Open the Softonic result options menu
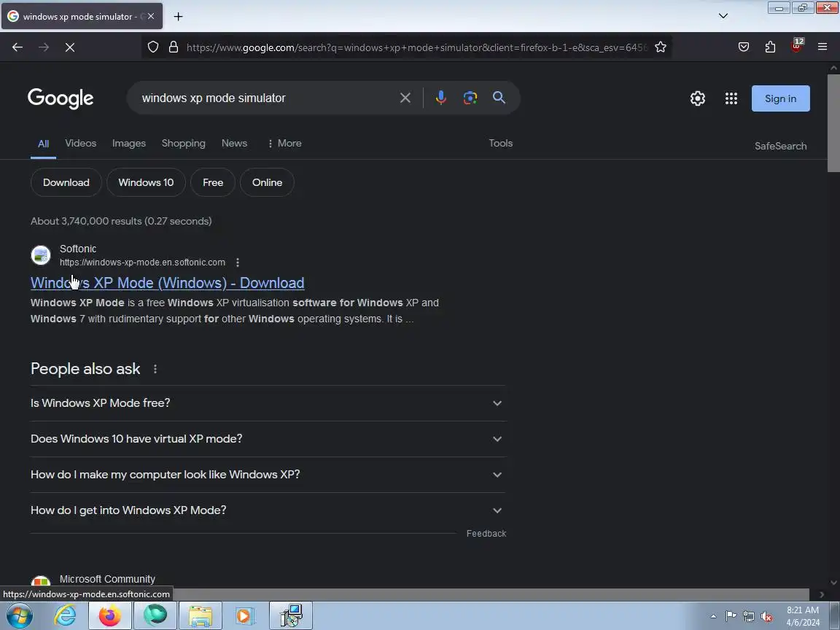Screen dimensions: 840x630 [238, 262]
